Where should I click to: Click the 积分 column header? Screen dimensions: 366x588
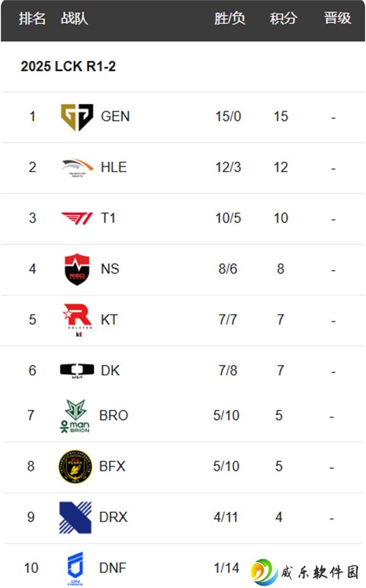(x=284, y=18)
